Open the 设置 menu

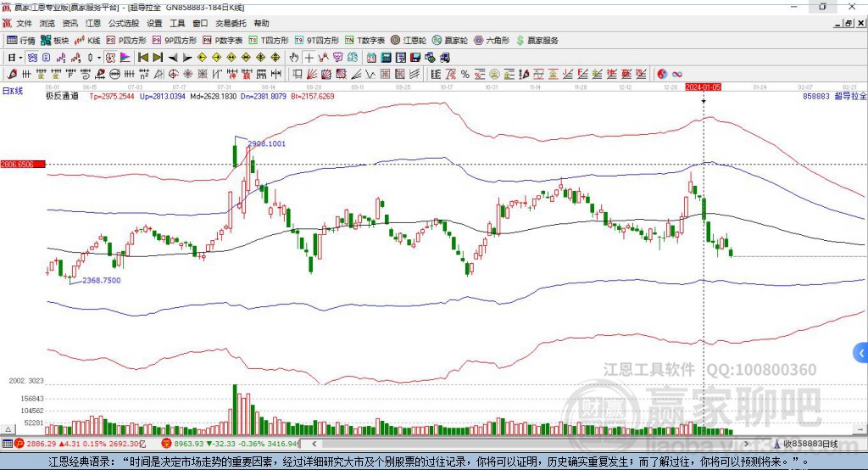(x=154, y=23)
